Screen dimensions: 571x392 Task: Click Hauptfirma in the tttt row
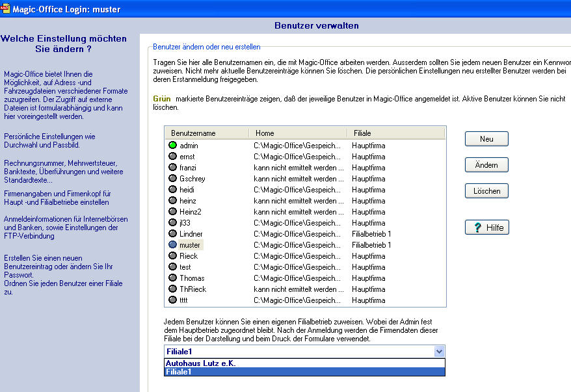369,300
